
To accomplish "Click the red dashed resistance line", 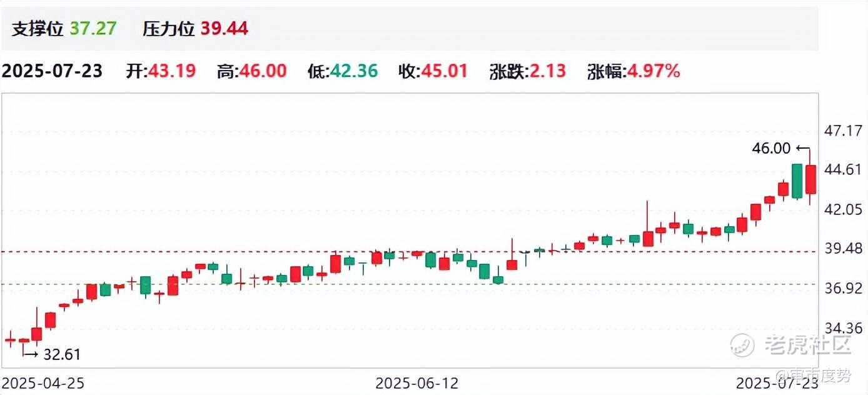I will click(410, 252).
